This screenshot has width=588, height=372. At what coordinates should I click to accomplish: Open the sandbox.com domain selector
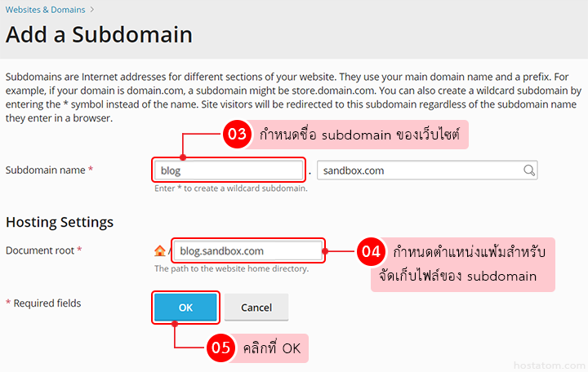421,170
